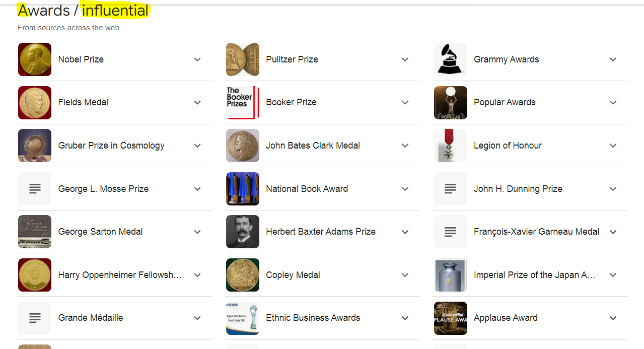
Task: Click the Booker Prizes logo icon
Action: point(243,103)
